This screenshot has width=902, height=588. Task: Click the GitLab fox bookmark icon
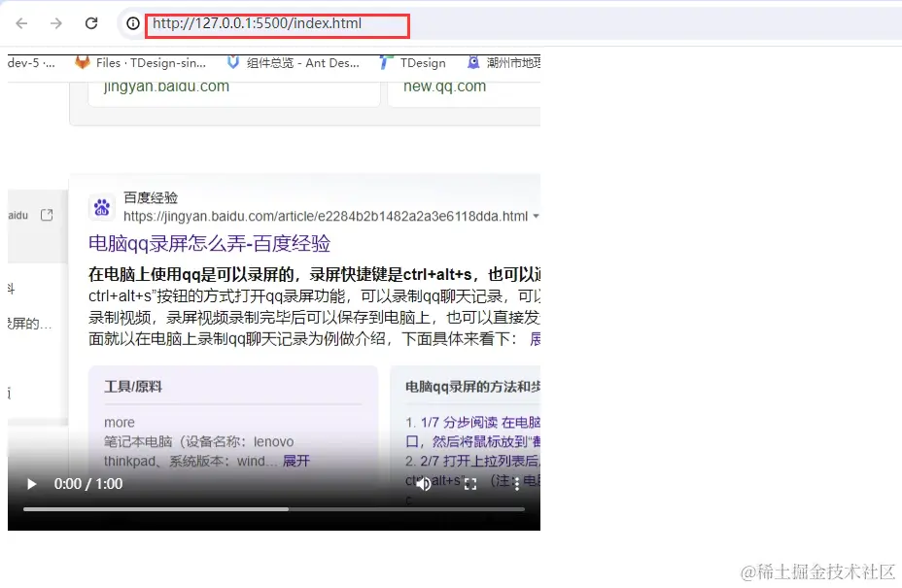[x=83, y=62]
